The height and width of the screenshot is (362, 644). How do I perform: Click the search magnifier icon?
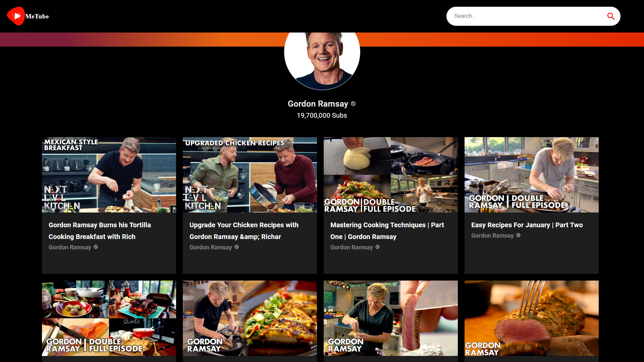pos(611,16)
